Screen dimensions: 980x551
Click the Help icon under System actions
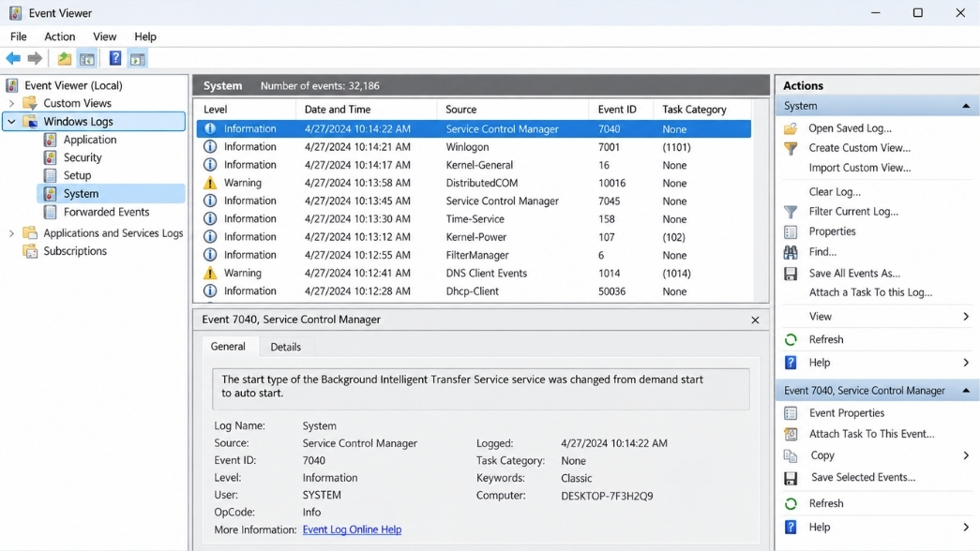pos(791,363)
